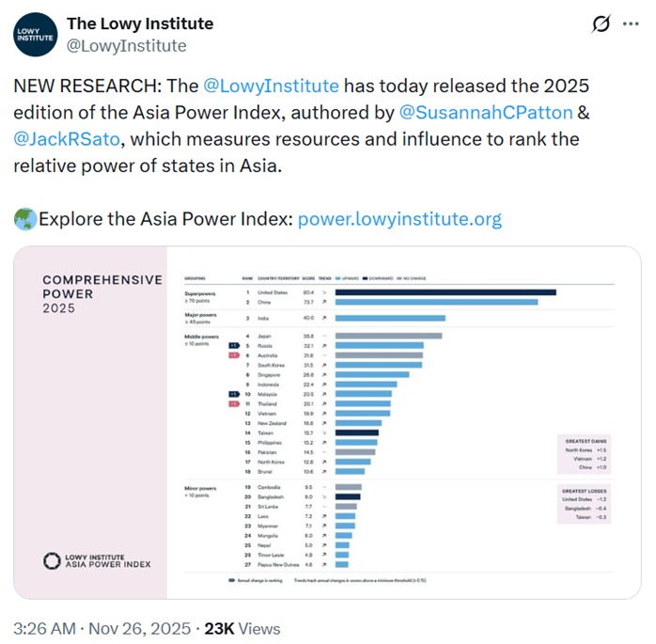Click the @LowyInstitute handle under the account name
Screen dimensions: 656x644
pos(127,46)
